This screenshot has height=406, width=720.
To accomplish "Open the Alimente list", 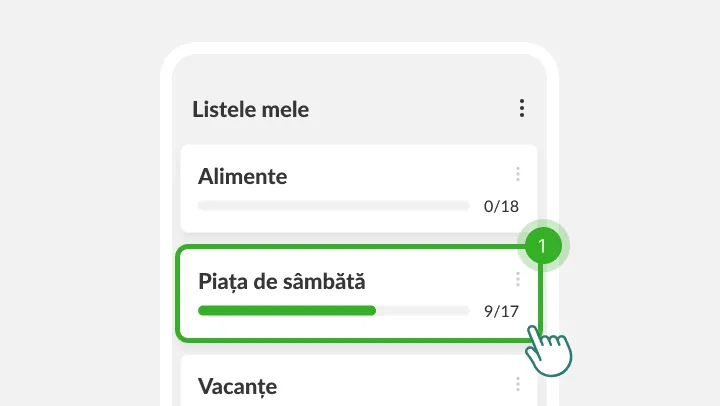I will click(x=359, y=189).
